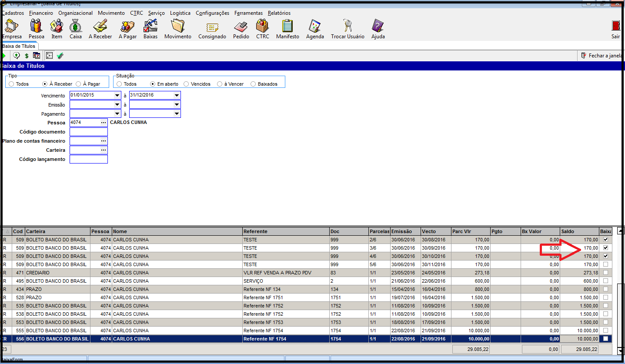625x364 pixels.
Task: Click the grid vertical scrollbar down arrow
Action: 621,350
